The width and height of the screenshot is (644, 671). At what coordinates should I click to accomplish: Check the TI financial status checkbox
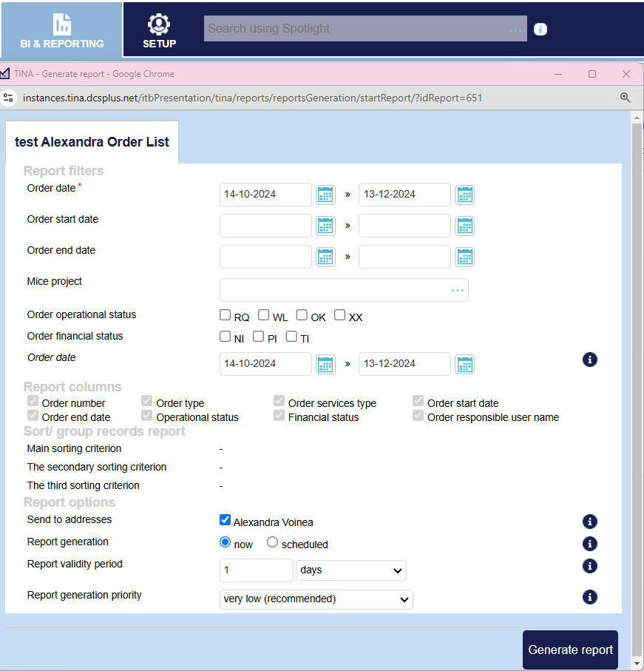[291, 337]
